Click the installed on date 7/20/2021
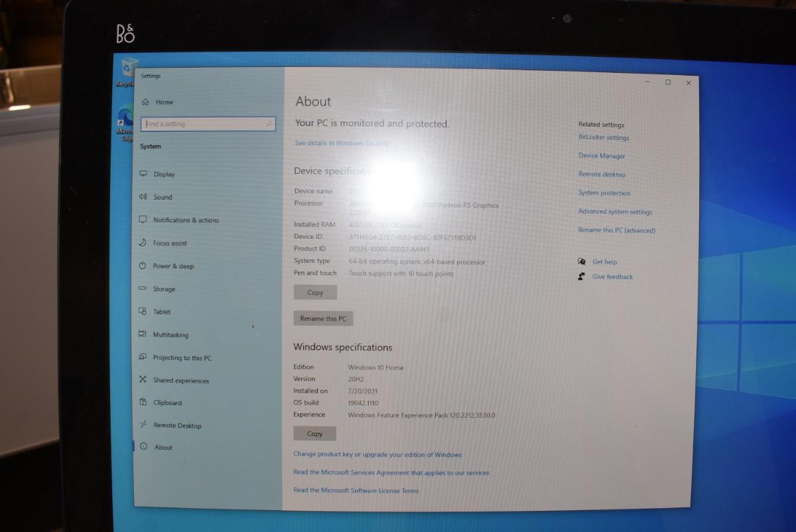Image resolution: width=796 pixels, height=532 pixels. (x=363, y=391)
